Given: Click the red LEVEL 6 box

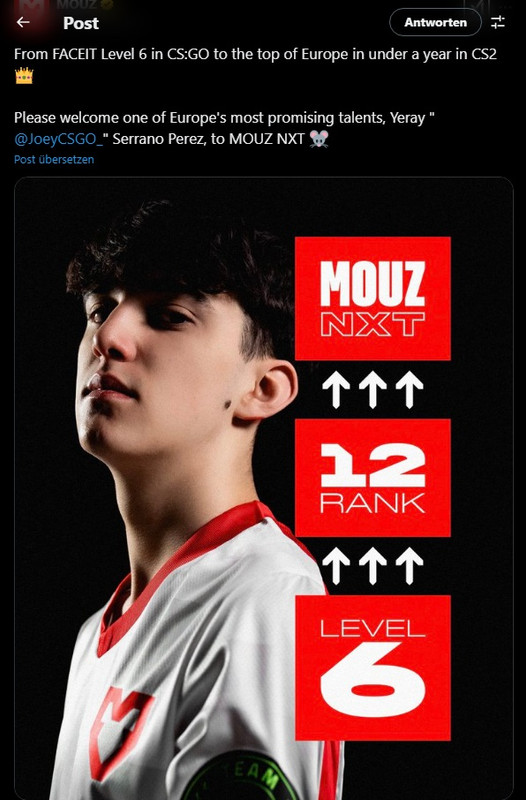Looking at the screenshot, I should tap(373, 667).
